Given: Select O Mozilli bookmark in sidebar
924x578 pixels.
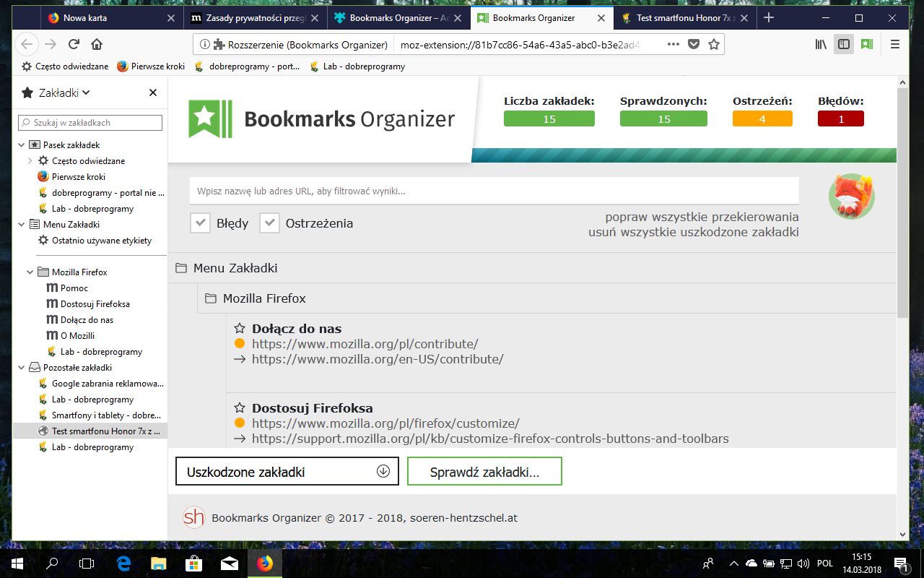Looking at the screenshot, I should point(77,336).
